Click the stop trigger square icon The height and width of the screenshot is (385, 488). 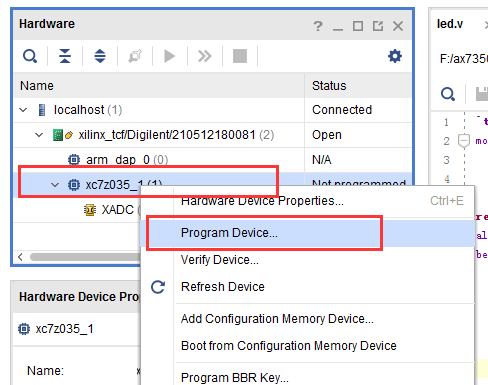coord(240,56)
